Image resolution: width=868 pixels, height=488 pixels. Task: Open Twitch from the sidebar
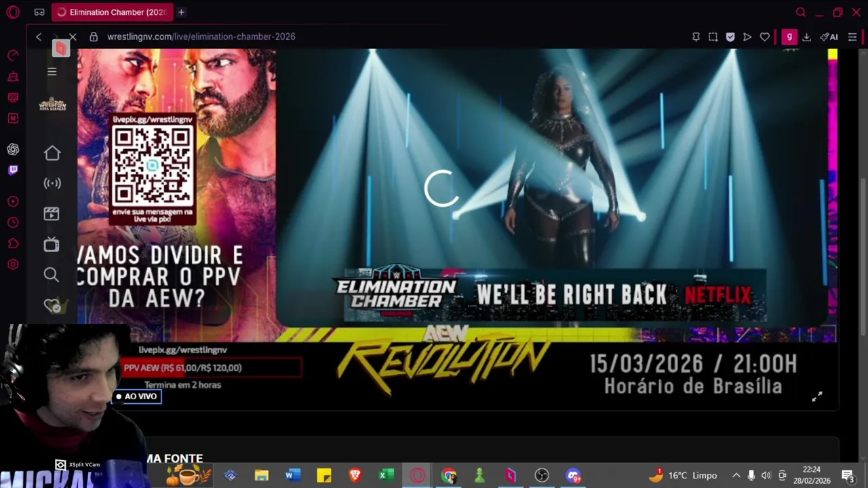pos(13,170)
